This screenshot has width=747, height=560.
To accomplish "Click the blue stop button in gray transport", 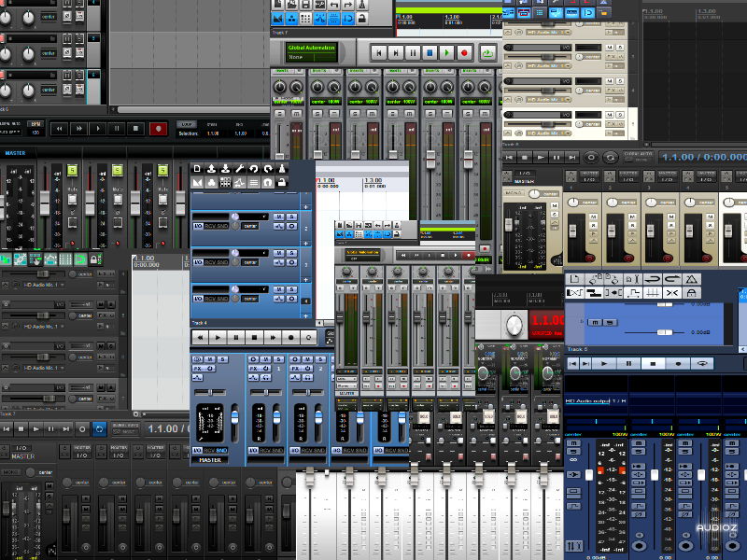I will (x=429, y=53).
